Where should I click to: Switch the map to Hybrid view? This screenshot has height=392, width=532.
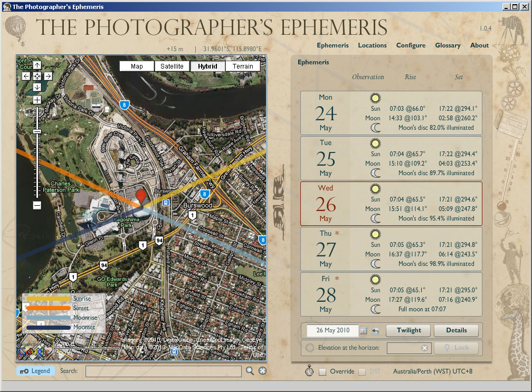click(207, 66)
